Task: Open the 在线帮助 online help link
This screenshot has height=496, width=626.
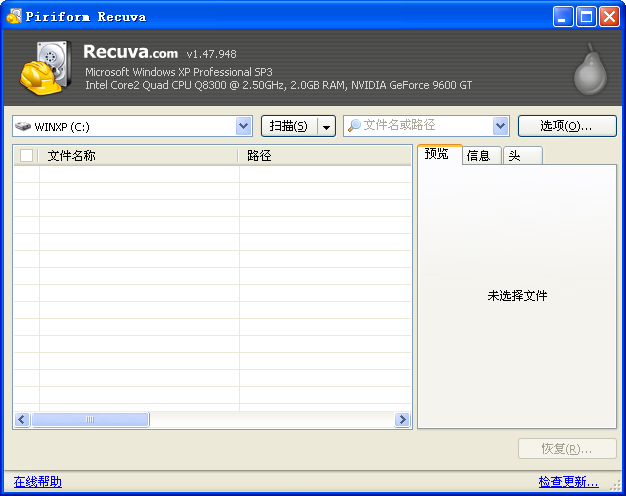Action: pyautogui.click(x=38, y=482)
